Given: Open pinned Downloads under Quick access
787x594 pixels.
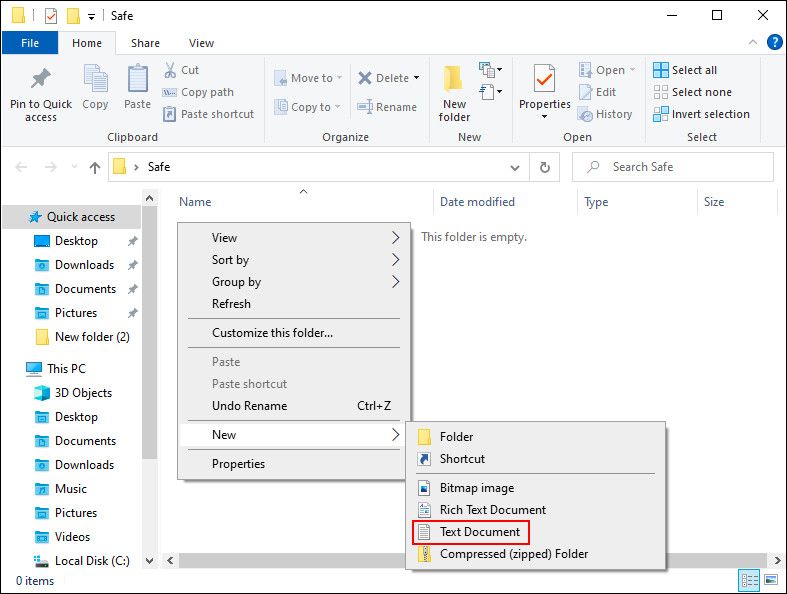Looking at the screenshot, I should click(84, 265).
